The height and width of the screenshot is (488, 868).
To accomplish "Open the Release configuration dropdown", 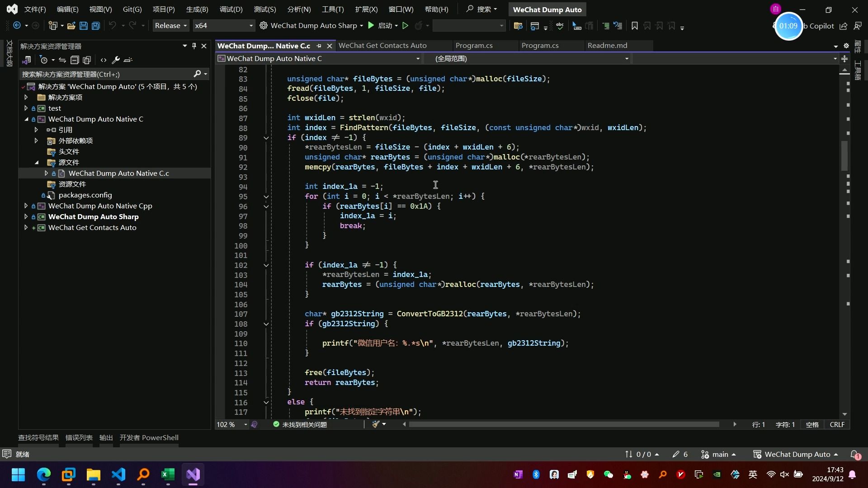I will [170, 26].
